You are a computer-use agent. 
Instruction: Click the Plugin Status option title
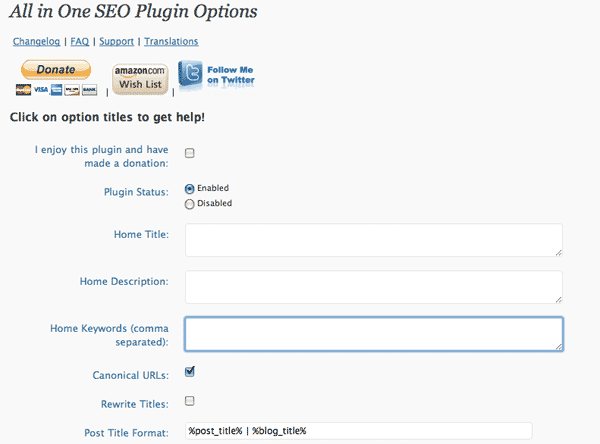click(135, 189)
